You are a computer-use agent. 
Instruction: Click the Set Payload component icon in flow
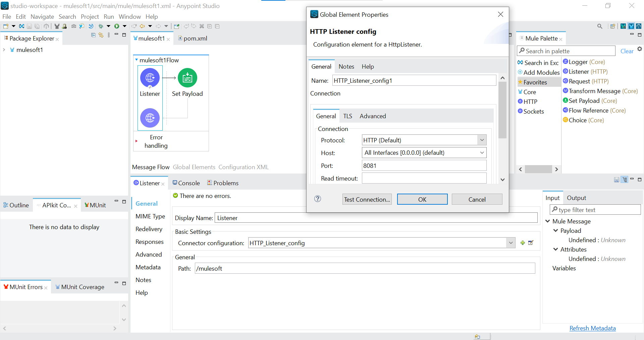tap(187, 78)
